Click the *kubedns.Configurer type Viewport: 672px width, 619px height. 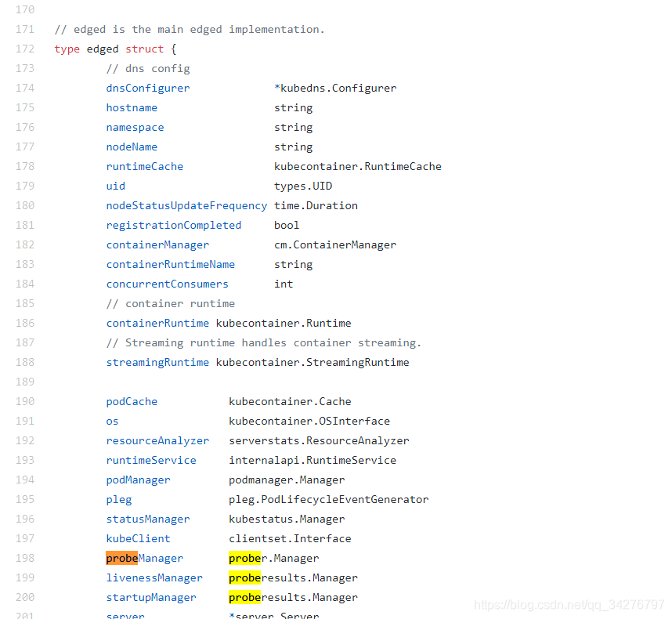335,89
